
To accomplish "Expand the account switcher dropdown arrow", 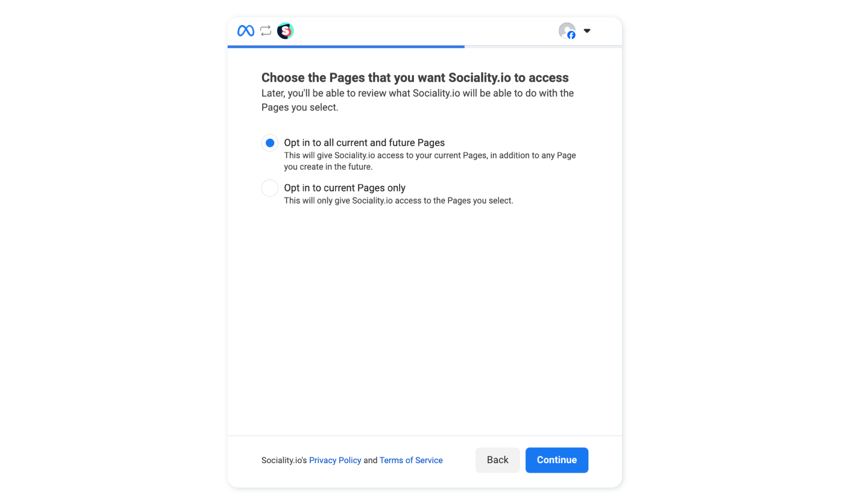I will click(x=587, y=31).
